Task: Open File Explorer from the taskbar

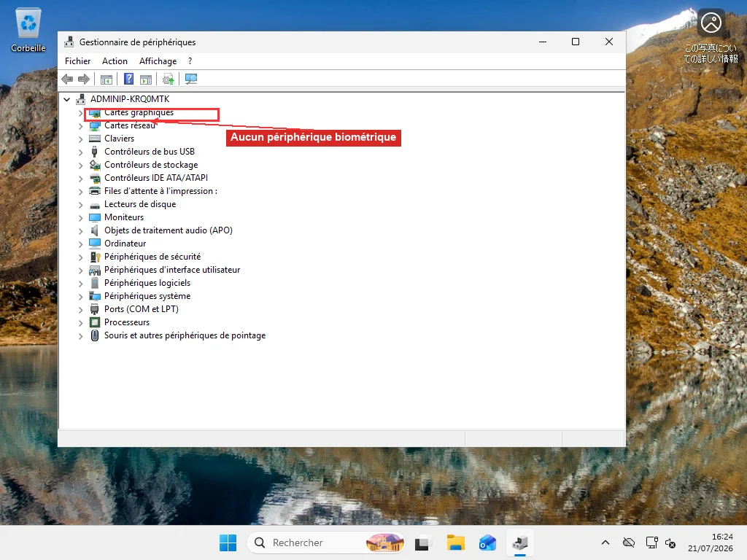Action: tap(455, 542)
